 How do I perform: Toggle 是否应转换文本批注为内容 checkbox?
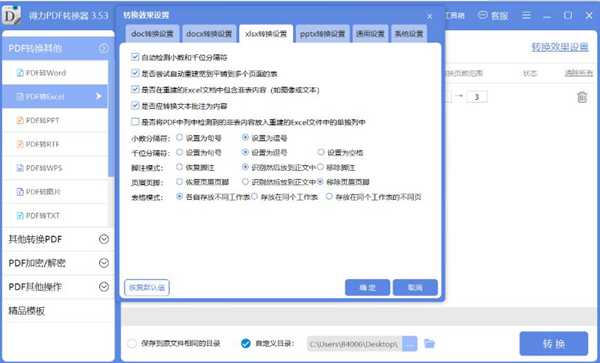(135, 105)
